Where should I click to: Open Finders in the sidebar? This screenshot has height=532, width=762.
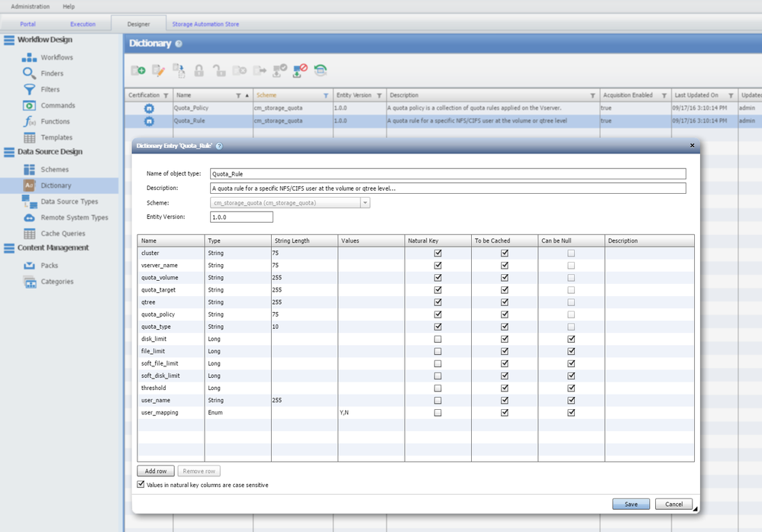(52, 73)
